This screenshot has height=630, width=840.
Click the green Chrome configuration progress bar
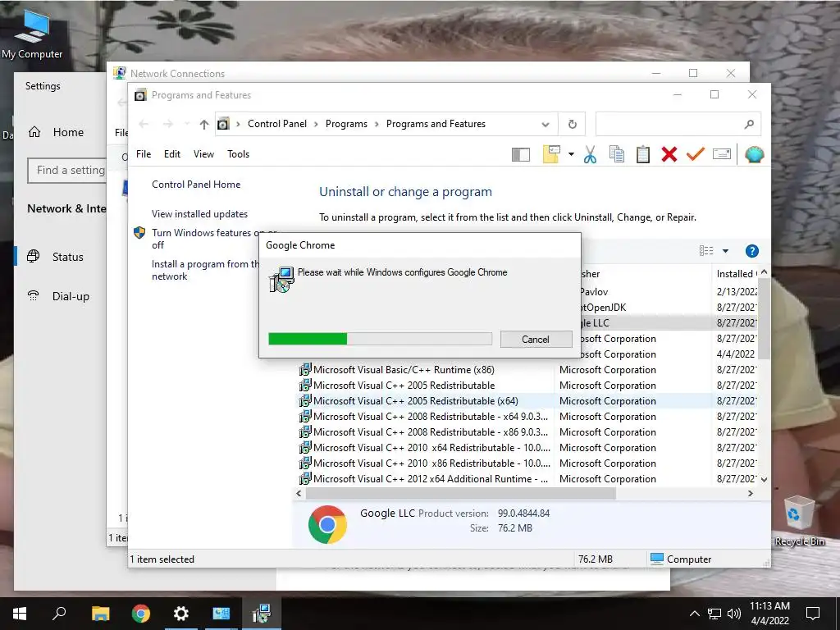(380, 339)
